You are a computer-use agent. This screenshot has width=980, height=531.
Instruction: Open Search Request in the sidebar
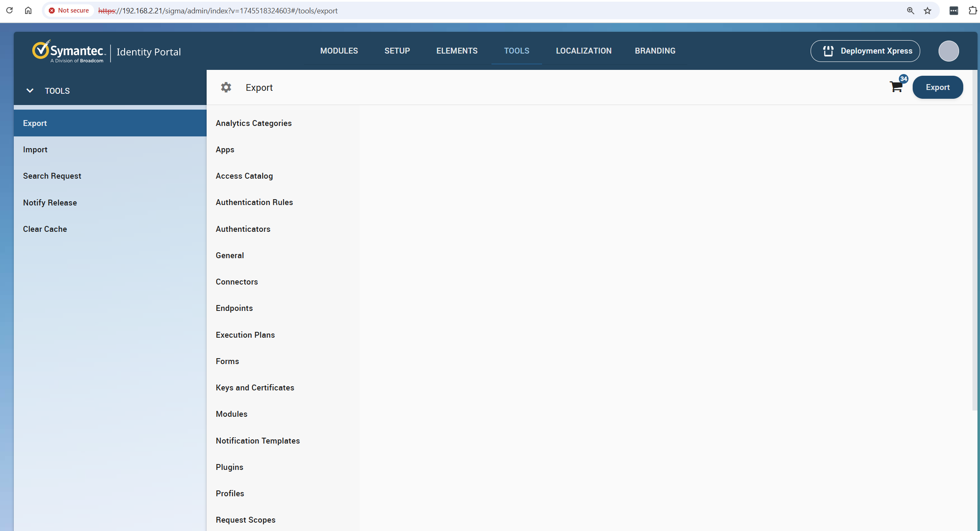110,176
